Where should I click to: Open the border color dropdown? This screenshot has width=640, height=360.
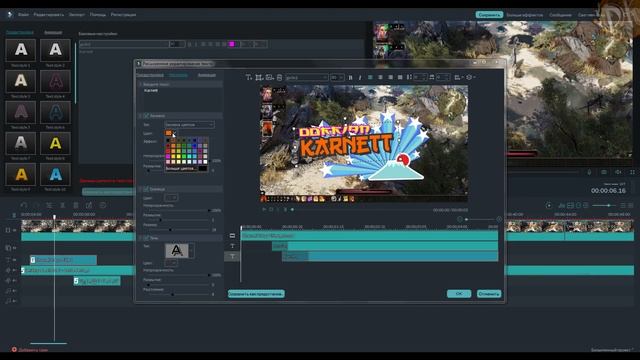pyautogui.click(x=171, y=198)
